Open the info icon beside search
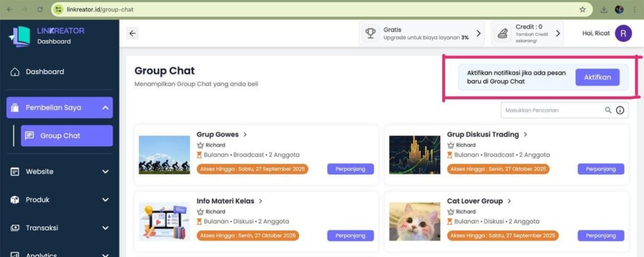Image resolution: width=644 pixels, height=257 pixels. (x=620, y=110)
